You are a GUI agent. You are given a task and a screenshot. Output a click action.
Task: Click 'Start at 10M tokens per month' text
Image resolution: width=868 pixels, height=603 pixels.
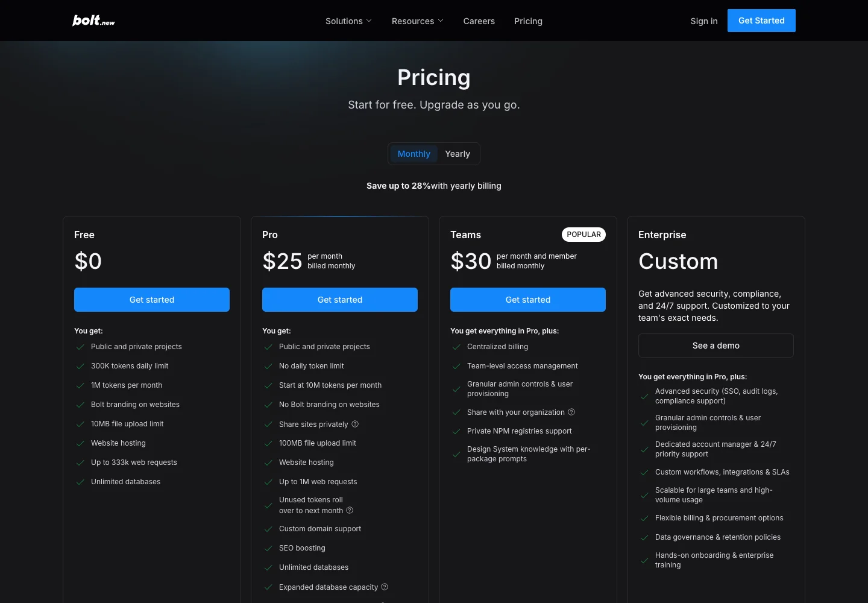click(x=330, y=385)
